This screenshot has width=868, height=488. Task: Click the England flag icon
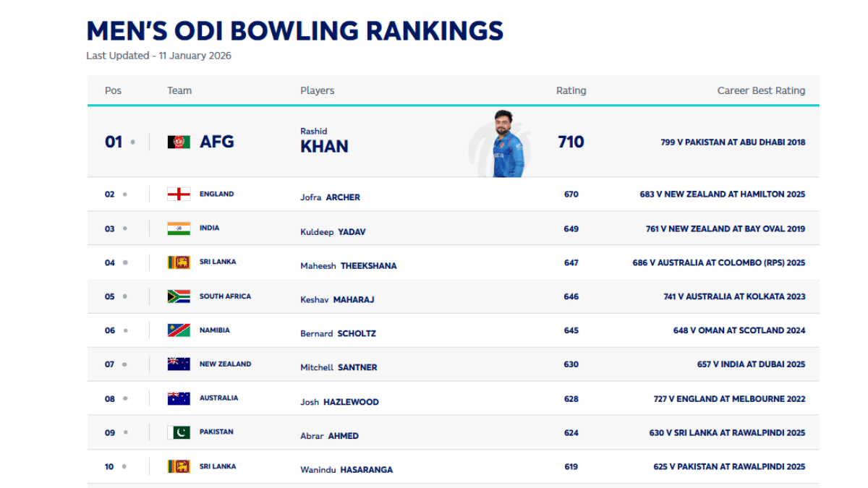point(179,194)
